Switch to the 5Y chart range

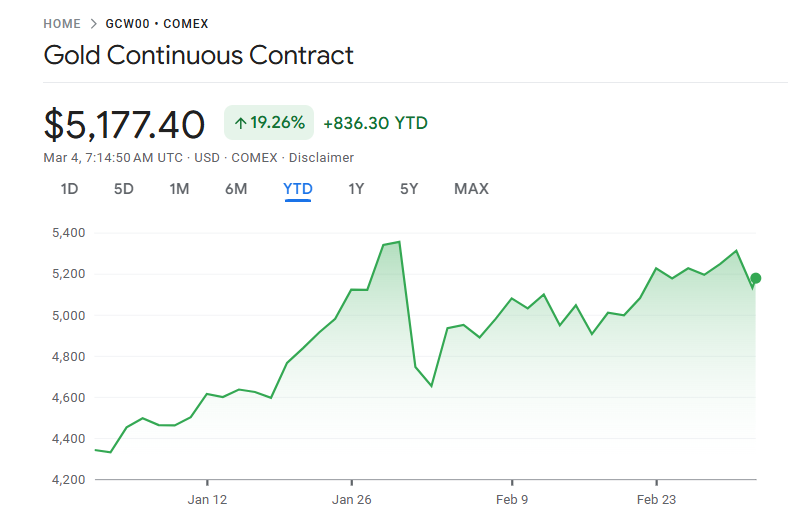point(409,189)
